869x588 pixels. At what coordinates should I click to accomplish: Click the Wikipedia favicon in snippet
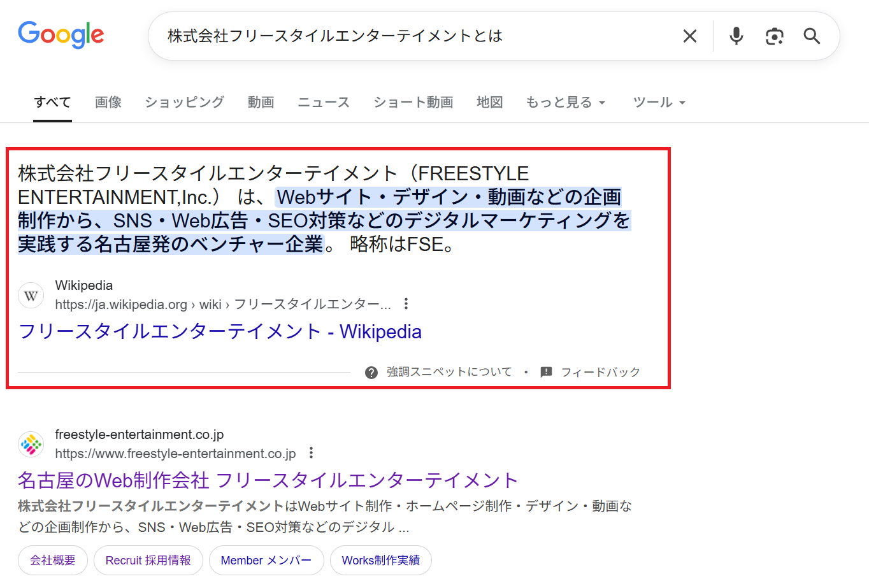pos(31,296)
